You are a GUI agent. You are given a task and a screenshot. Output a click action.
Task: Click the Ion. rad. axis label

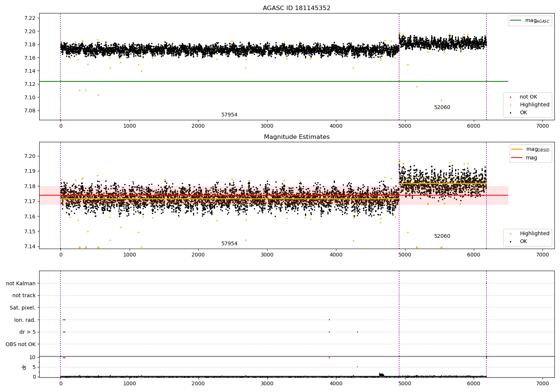25,320
